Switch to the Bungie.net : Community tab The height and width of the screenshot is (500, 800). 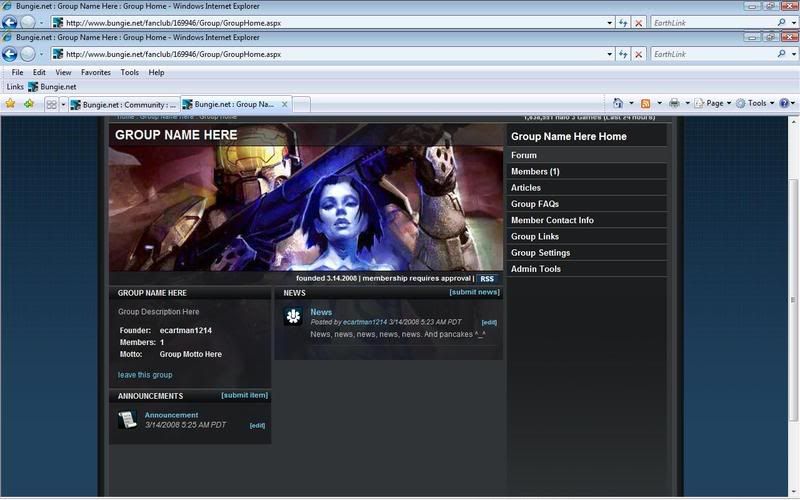click(123, 104)
